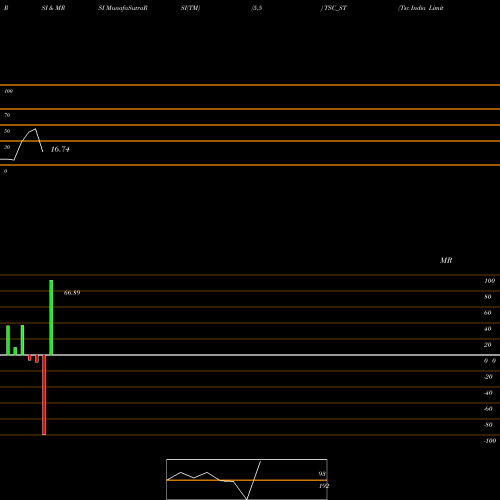This screenshot has width=500, height=500.
Task: Click the 70 level RSI axis label
Action: pos(7,115)
